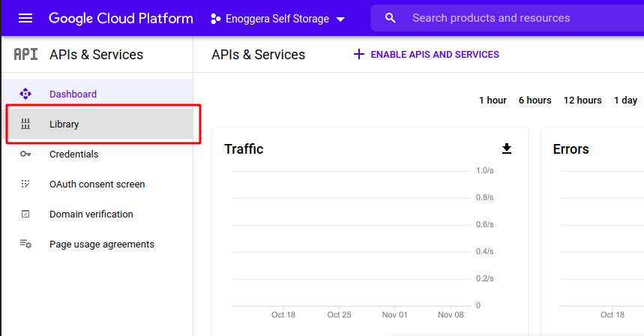Click the Oct 25 label on Traffic chart
644x336 pixels.
point(340,315)
